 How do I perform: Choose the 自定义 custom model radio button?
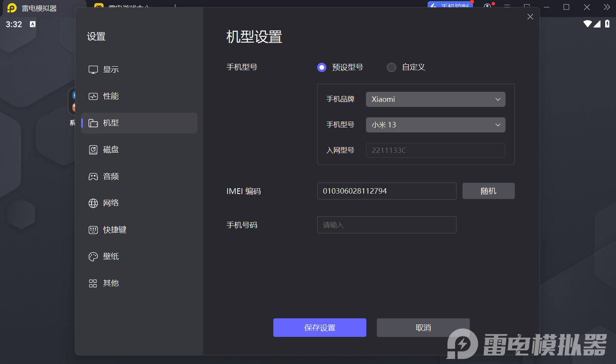click(x=392, y=67)
